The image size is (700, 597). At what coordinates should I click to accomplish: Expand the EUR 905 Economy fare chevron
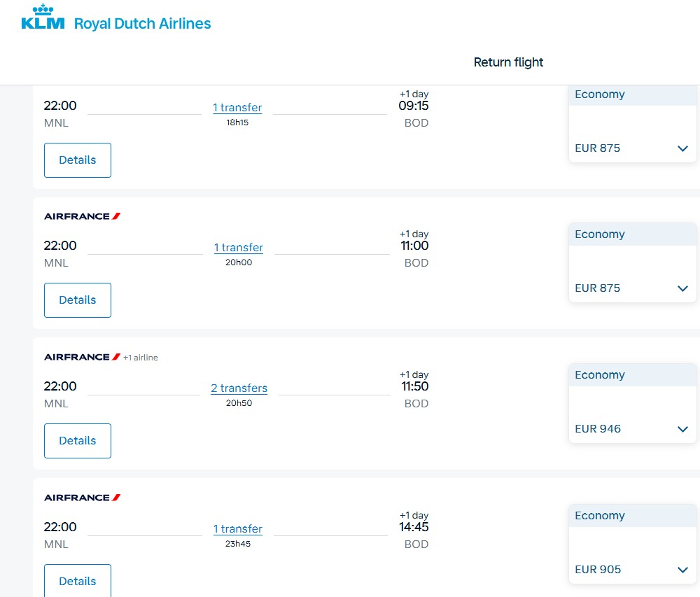(682, 570)
